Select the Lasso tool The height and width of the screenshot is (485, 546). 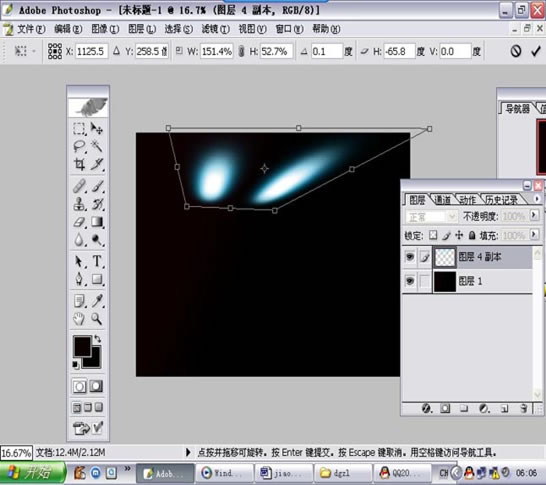[x=79, y=146]
